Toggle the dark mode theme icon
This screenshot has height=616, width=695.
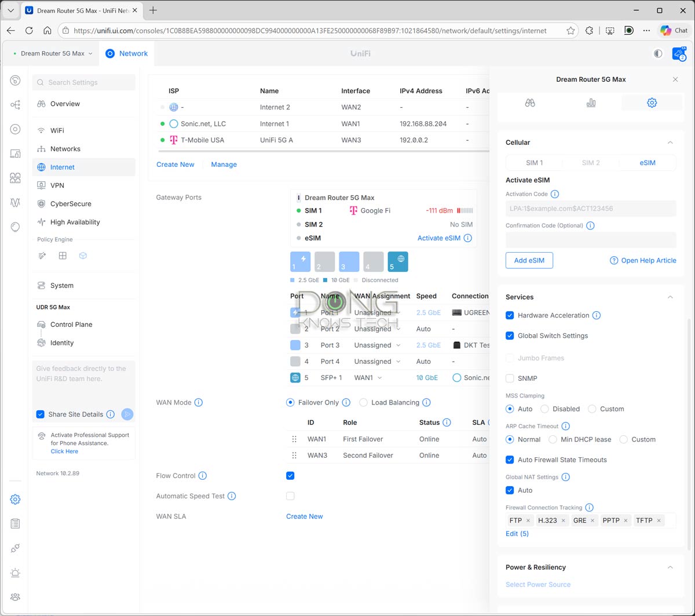click(658, 53)
